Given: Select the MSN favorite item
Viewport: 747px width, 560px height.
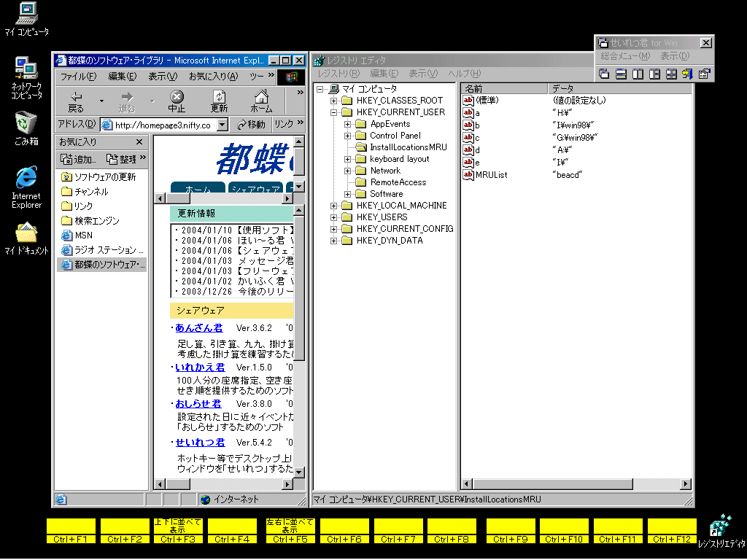Looking at the screenshot, I should [77, 236].
